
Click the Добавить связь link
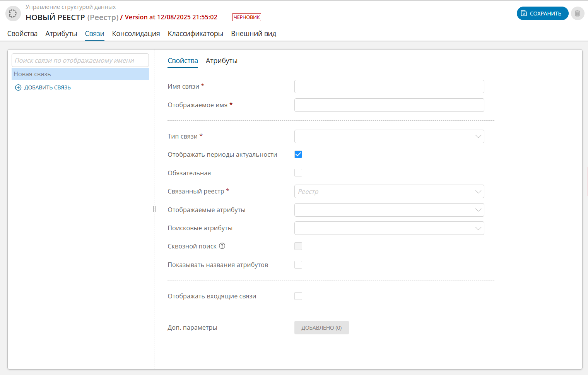(x=47, y=87)
